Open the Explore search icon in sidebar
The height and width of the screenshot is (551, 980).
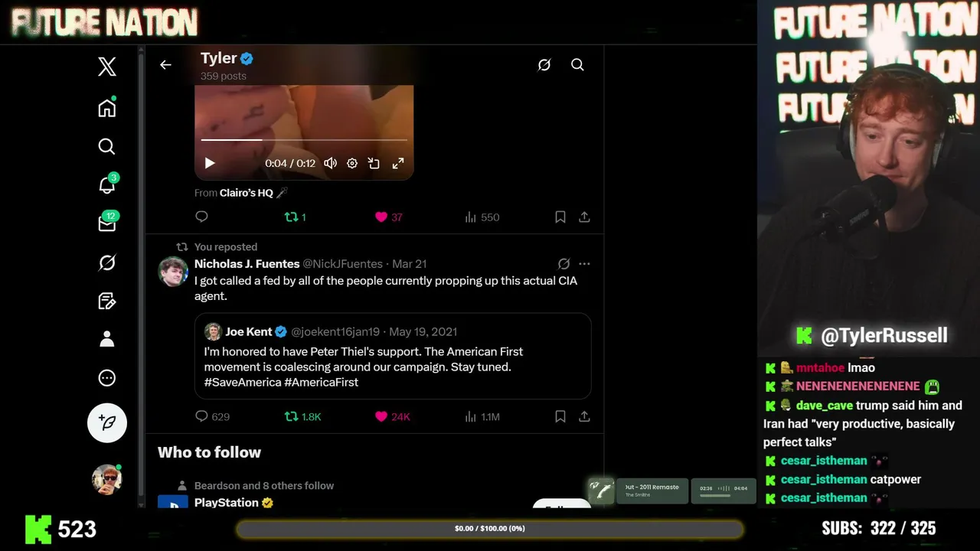click(x=107, y=146)
